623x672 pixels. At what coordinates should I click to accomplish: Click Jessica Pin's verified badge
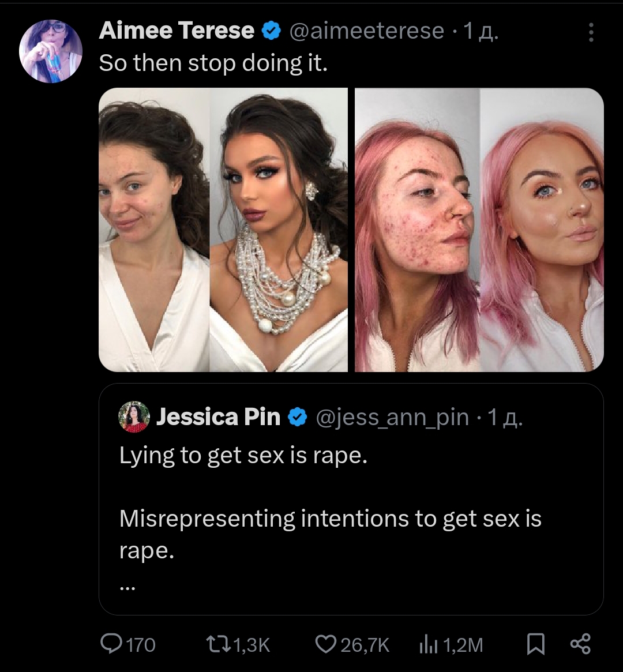[297, 417]
